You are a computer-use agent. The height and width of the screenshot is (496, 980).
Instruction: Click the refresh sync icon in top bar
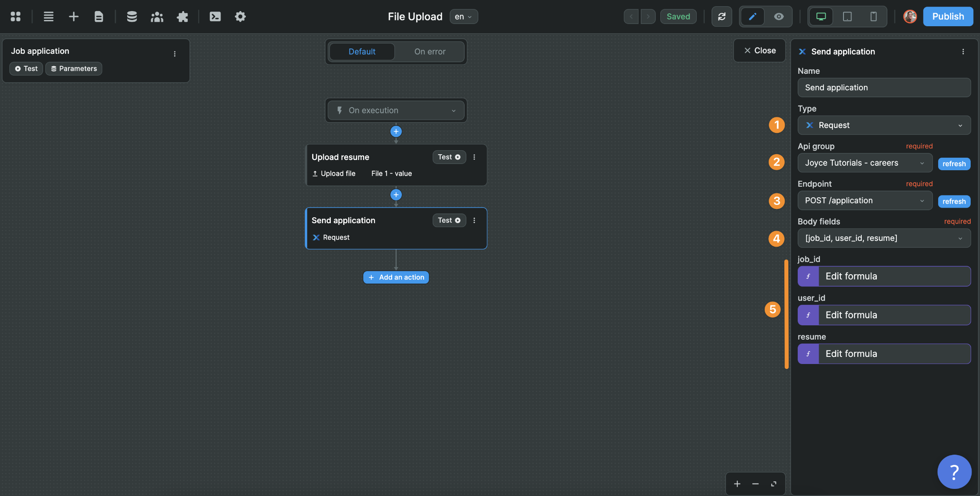pyautogui.click(x=722, y=16)
